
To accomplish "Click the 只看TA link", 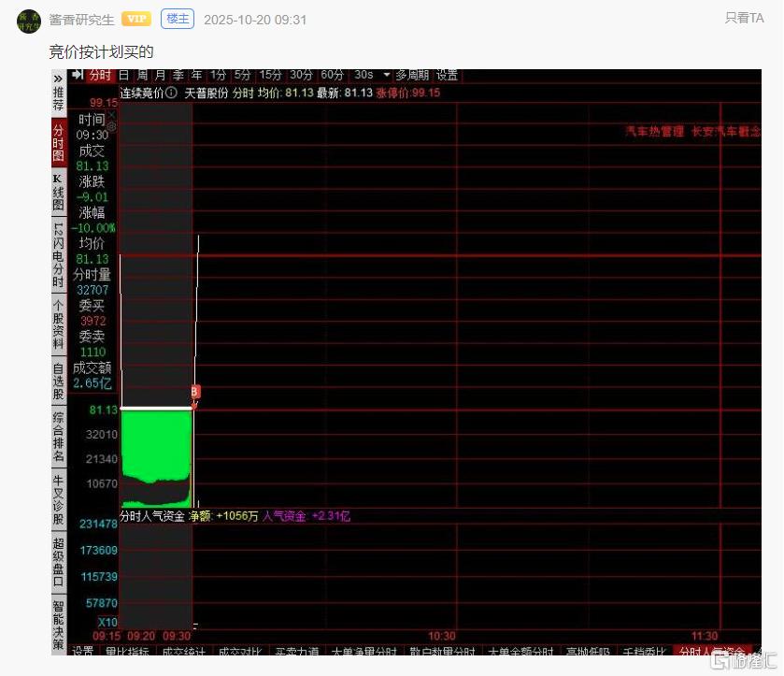I will coord(744,18).
